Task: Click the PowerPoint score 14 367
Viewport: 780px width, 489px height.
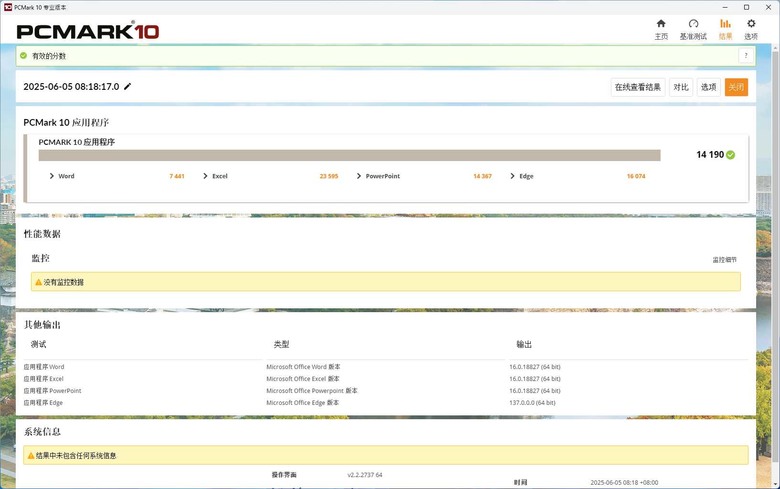Action: (x=483, y=176)
